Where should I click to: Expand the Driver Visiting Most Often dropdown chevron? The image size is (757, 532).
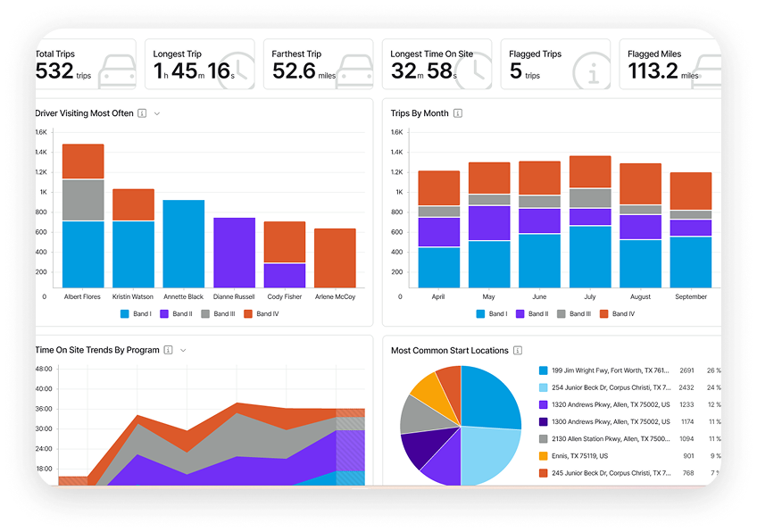click(x=157, y=113)
